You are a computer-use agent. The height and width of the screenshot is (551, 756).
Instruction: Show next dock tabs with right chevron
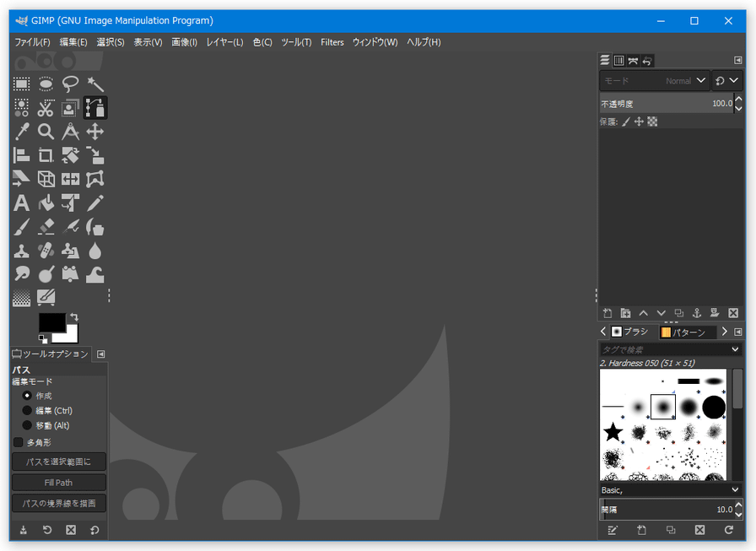(x=724, y=332)
